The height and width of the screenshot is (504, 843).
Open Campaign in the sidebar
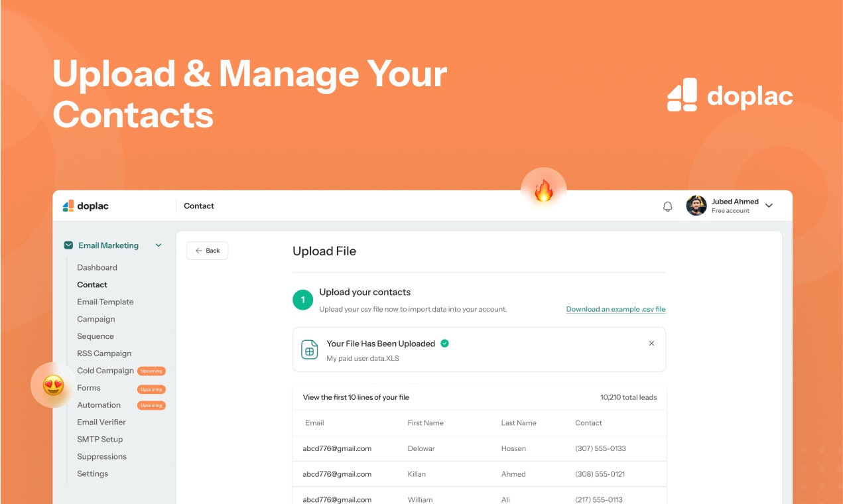[x=96, y=319]
